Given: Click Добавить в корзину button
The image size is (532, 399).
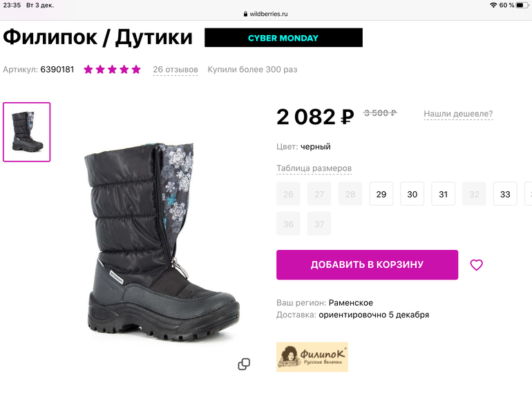Looking at the screenshot, I should 367,265.
